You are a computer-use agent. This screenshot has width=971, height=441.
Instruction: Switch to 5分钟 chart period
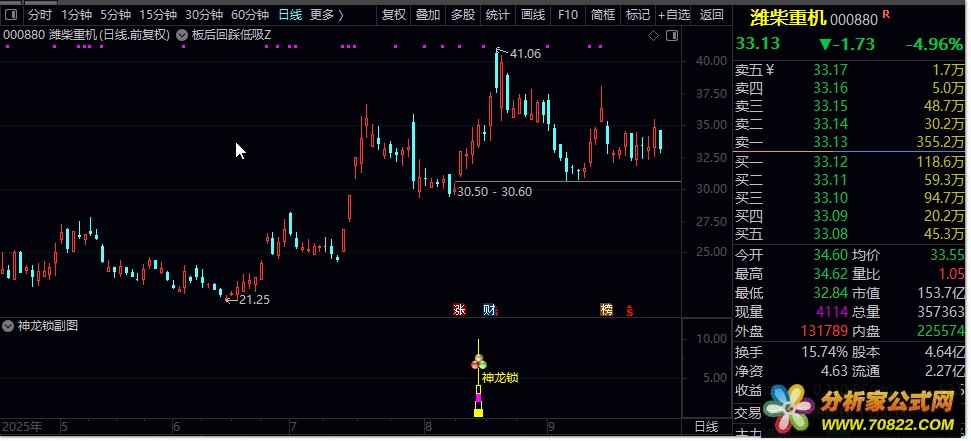tap(115, 15)
